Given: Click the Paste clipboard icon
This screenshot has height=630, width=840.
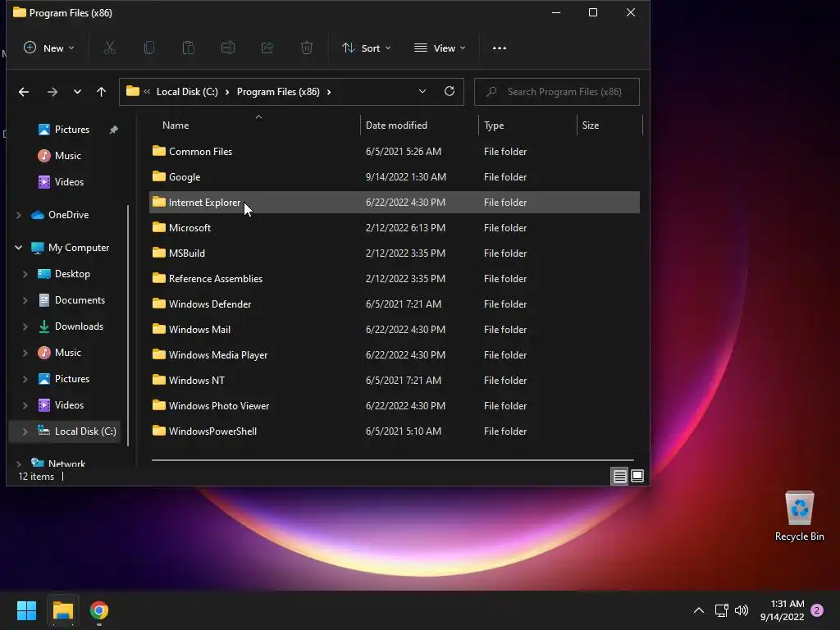Looking at the screenshot, I should click(189, 48).
